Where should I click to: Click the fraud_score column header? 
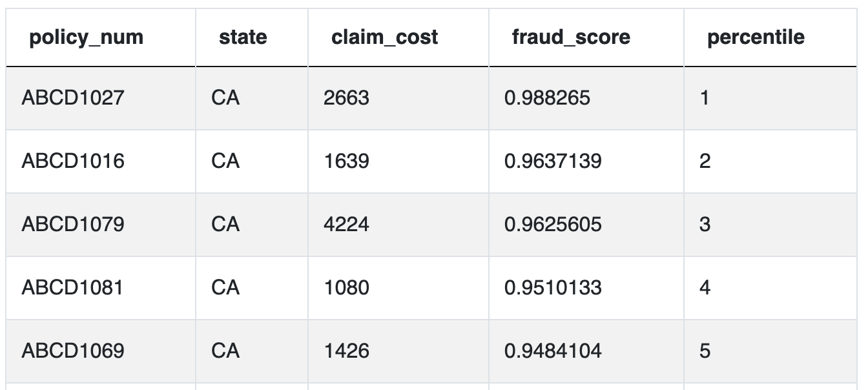[571, 37]
